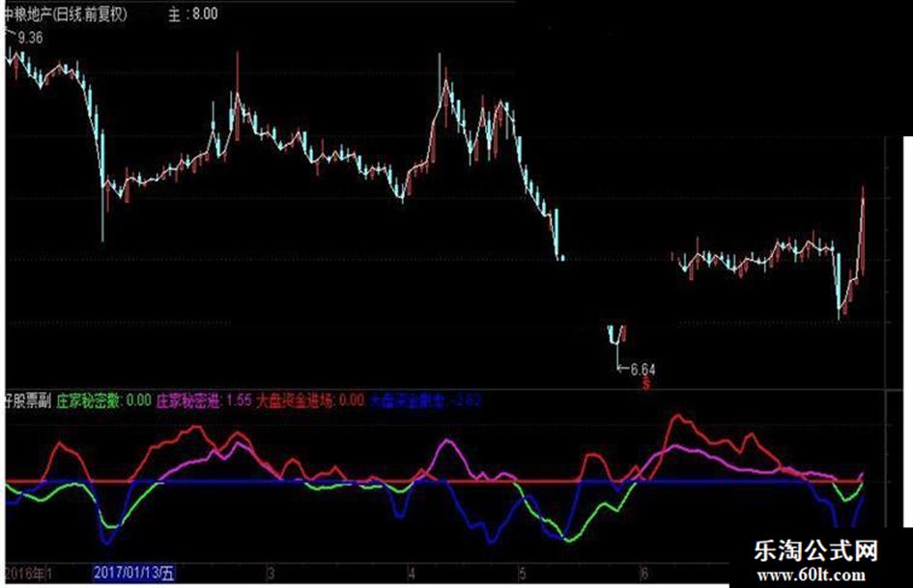Click month 5 on the time axis

tap(523, 574)
